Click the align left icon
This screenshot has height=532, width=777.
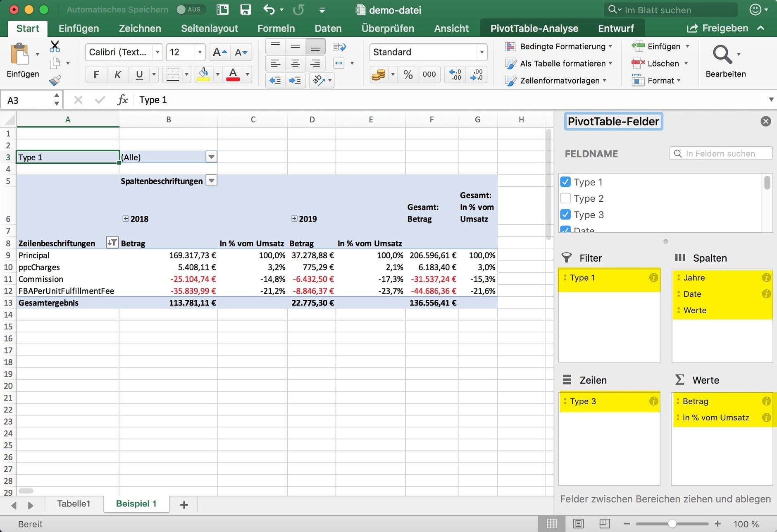[x=275, y=63]
